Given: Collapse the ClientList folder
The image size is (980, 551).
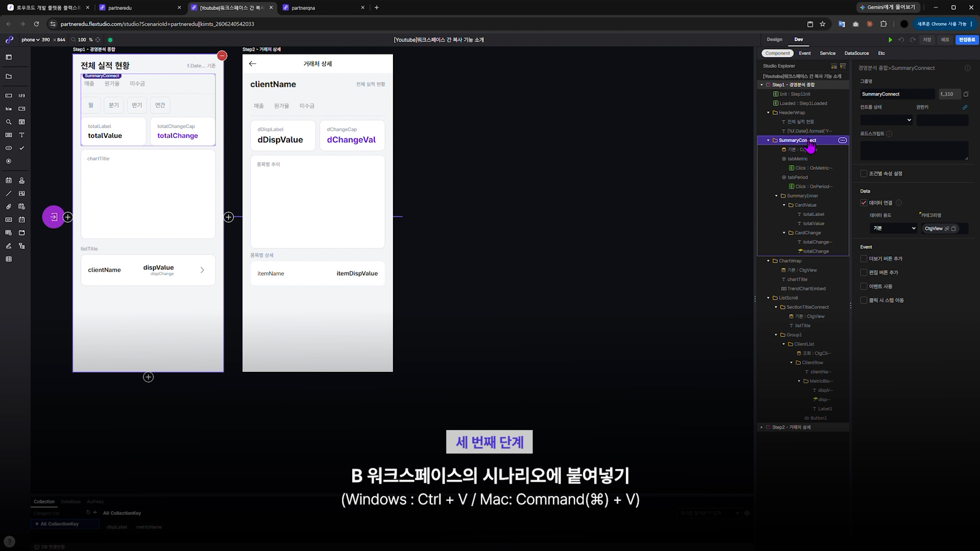Looking at the screenshot, I should click(785, 344).
